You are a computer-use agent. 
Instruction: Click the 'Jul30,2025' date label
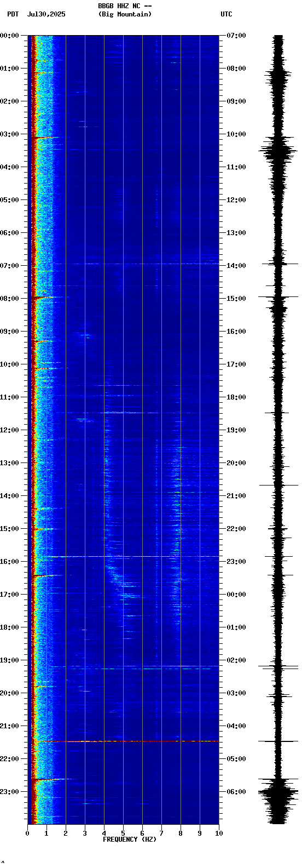[x=46, y=14]
